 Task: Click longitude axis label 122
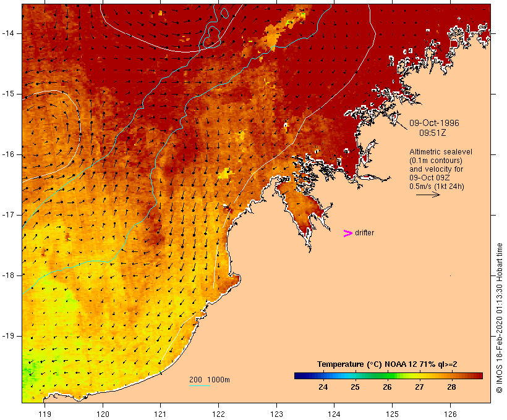218,414
